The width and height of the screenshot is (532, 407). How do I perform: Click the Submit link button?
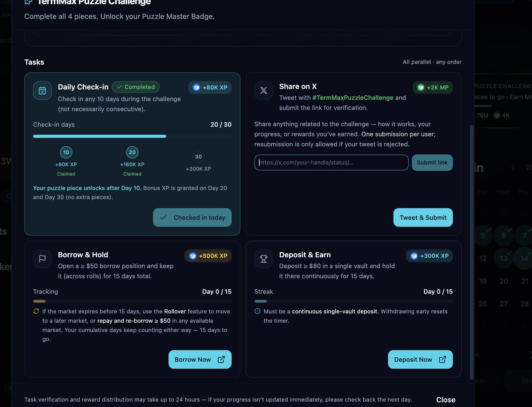coord(432,162)
